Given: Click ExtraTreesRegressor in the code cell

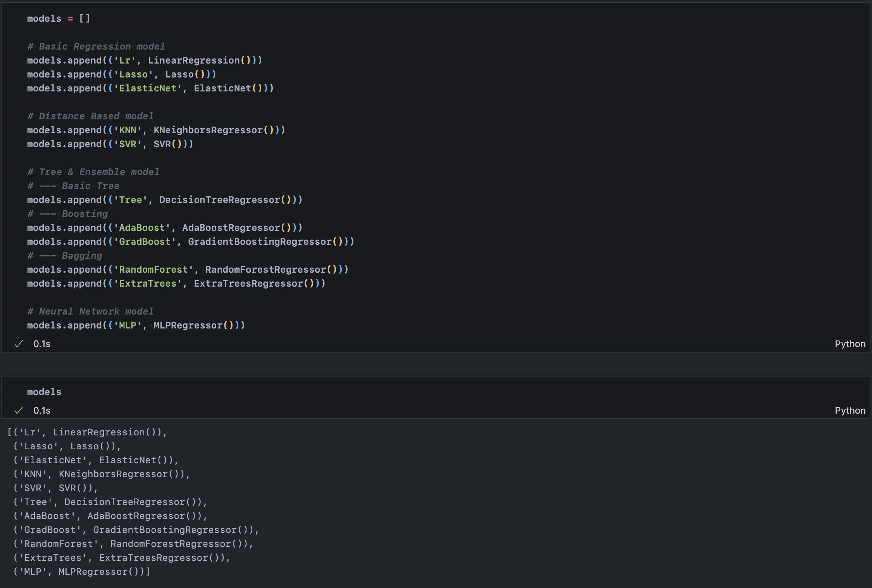Looking at the screenshot, I should (248, 284).
